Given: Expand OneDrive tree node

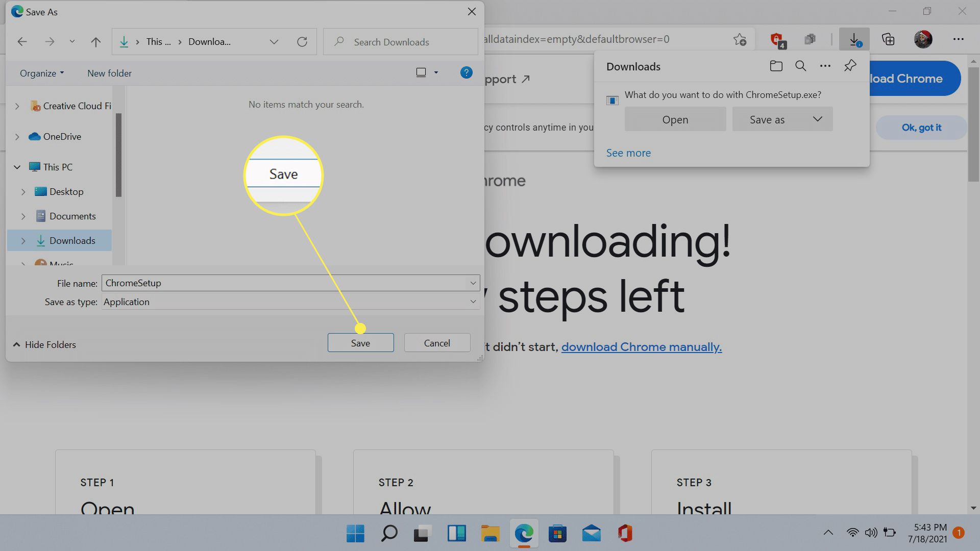Looking at the screenshot, I should (x=17, y=137).
